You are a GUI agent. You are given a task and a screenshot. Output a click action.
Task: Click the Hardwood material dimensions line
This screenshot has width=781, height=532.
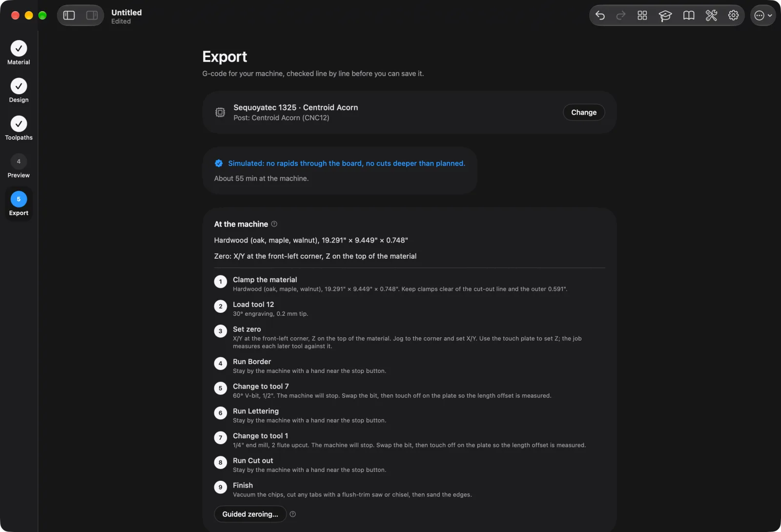click(x=311, y=240)
